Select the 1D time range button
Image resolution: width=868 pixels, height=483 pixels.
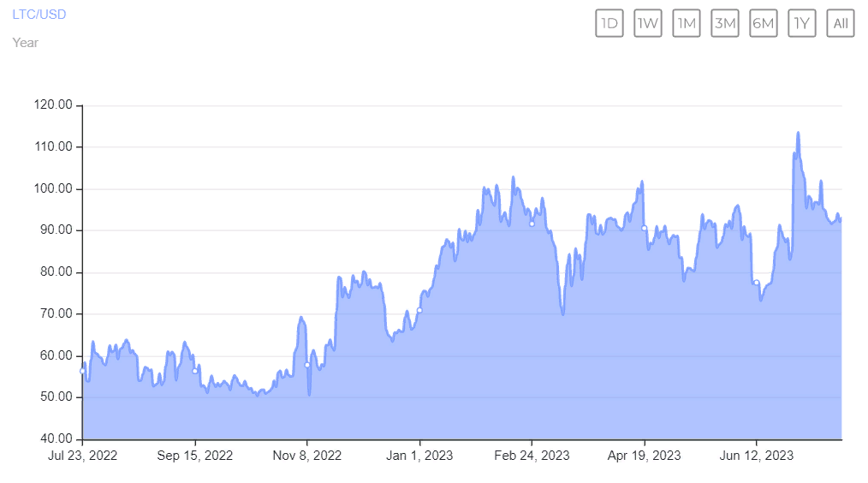pyautogui.click(x=609, y=23)
